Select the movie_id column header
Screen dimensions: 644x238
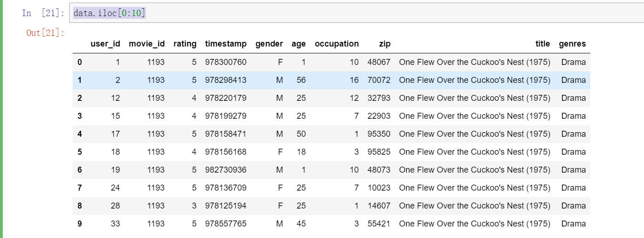click(x=147, y=44)
